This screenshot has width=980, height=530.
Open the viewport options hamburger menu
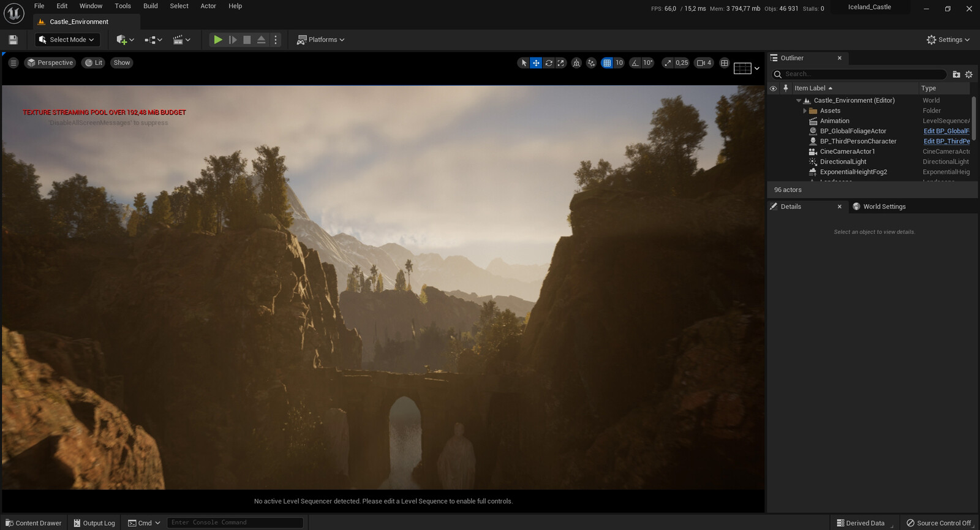point(13,62)
